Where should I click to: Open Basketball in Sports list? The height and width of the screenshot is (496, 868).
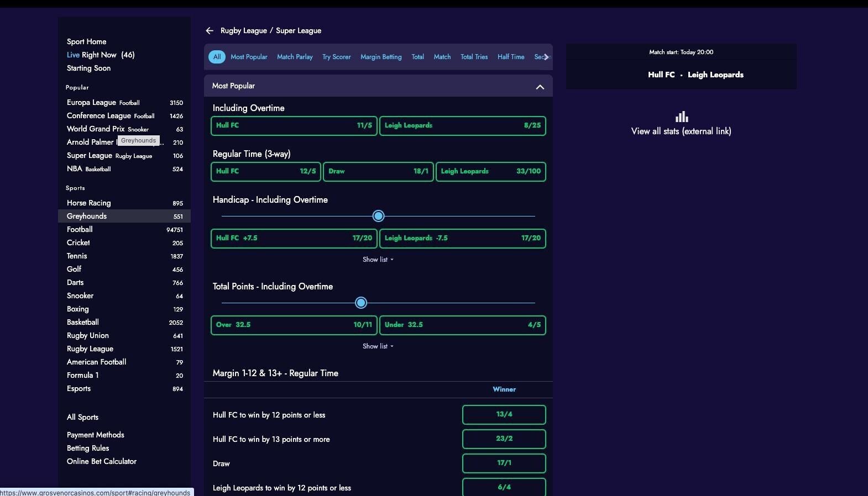click(124, 323)
